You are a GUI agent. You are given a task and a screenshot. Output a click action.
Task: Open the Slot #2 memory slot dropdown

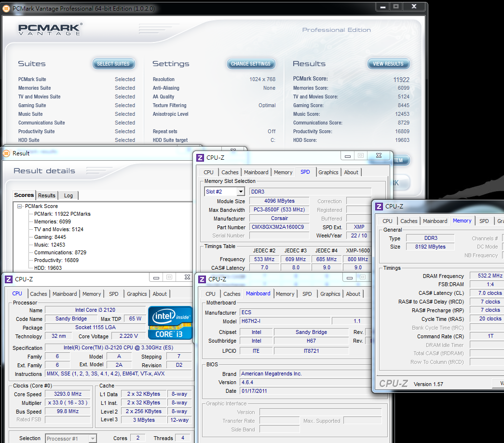[x=240, y=192]
